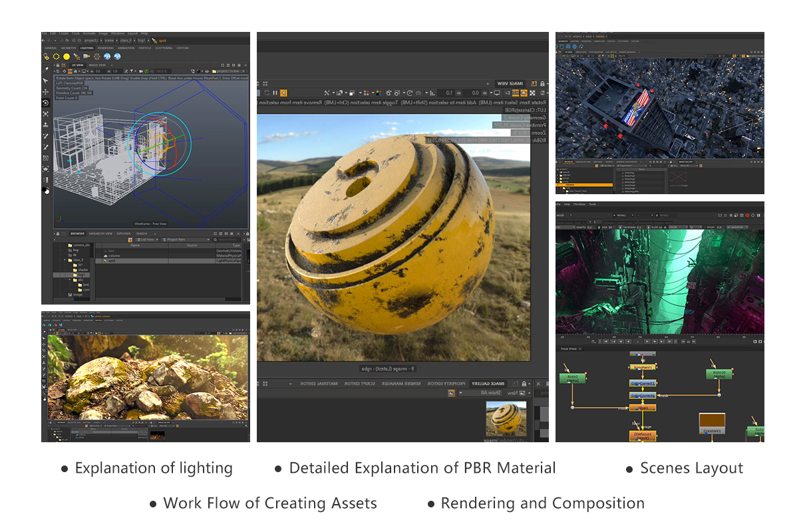Open the Thinkbox menu in the compositing window
Viewport: 805px width, 532px height.
click(579, 204)
